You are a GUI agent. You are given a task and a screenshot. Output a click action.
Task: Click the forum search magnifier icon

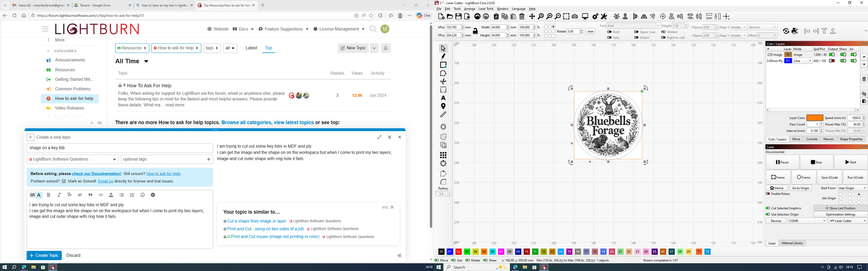point(373,29)
